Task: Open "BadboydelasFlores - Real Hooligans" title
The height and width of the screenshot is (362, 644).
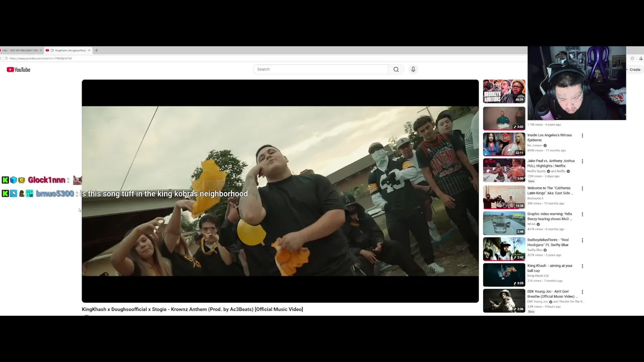Action: (548, 242)
